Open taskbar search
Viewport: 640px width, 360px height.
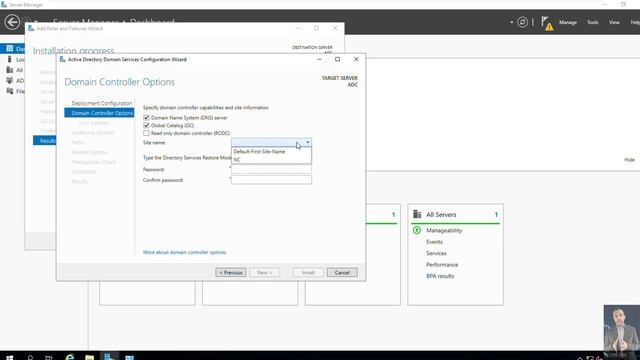point(30,357)
